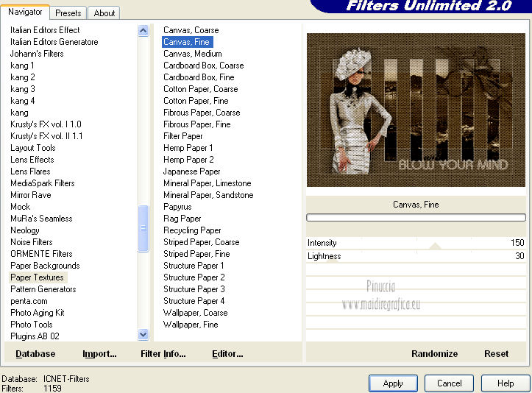Click the progress bar under Canvas, Fine
This screenshot has height=393, width=532.
tap(416, 218)
